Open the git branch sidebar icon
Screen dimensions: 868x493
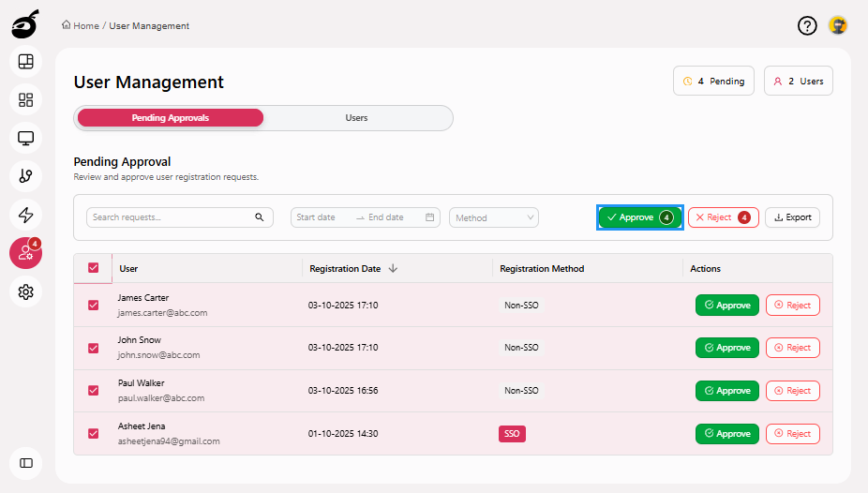[25, 176]
